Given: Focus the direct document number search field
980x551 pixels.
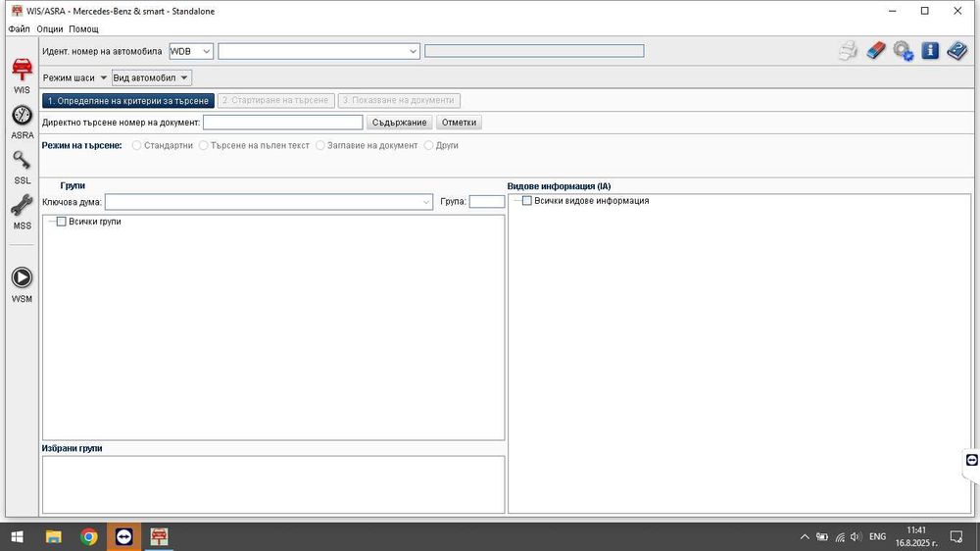Looking at the screenshot, I should point(283,123).
